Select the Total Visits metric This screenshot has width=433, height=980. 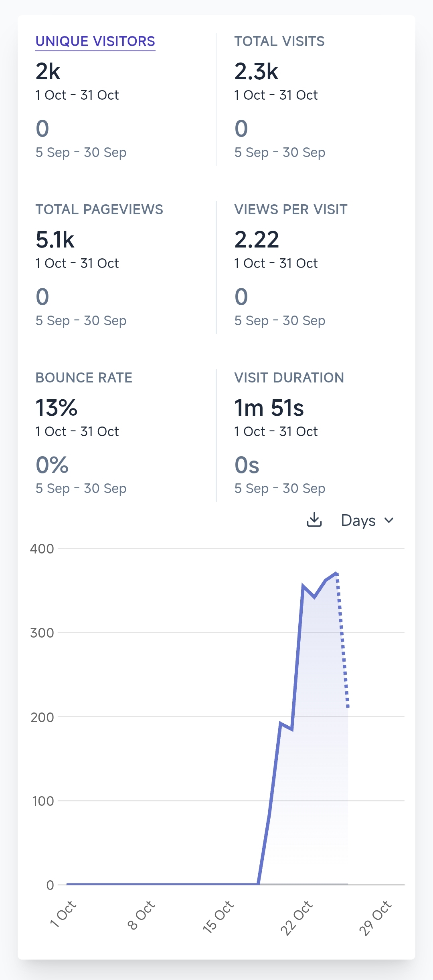coord(279,41)
